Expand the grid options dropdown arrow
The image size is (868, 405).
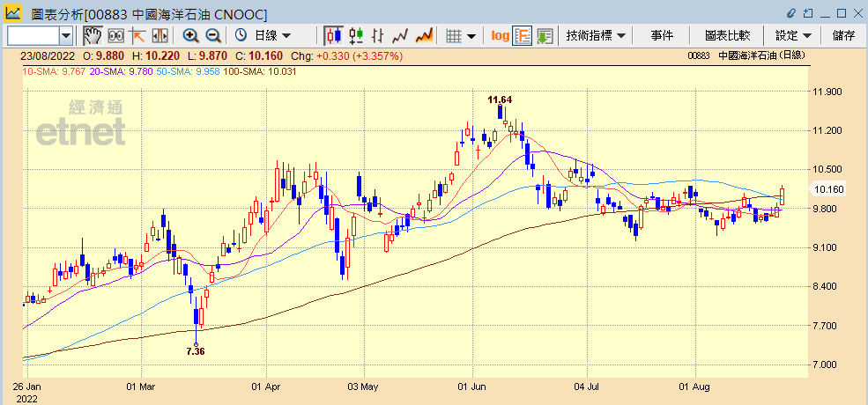click(x=471, y=36)
